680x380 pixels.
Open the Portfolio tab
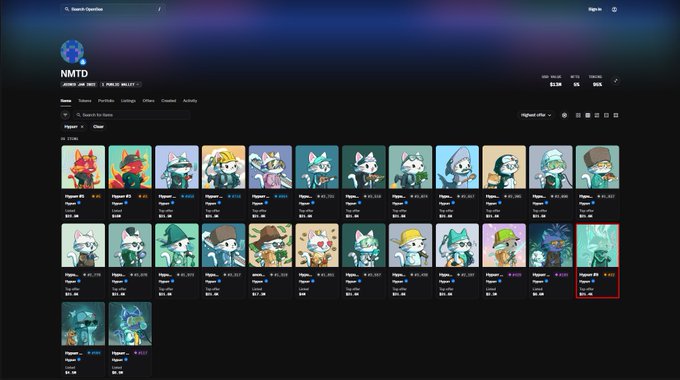[x=106, y=101]
